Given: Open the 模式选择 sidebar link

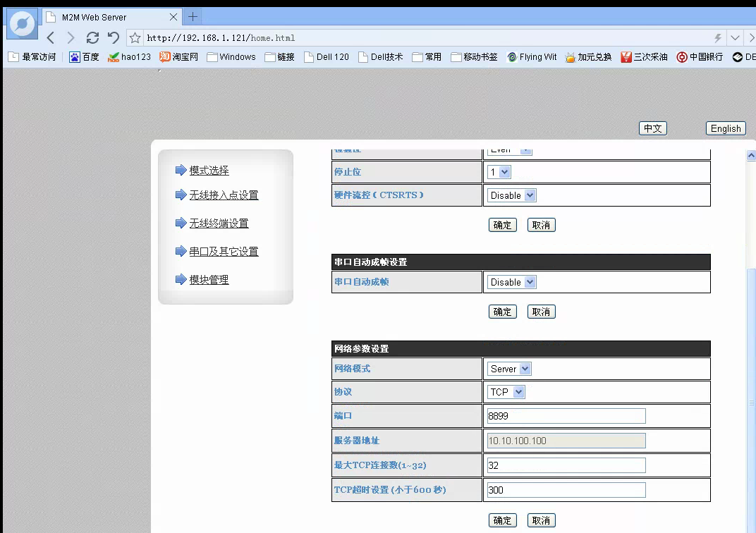Looking at the screenshot, I should pyautogui.click(x=209, y=170).
